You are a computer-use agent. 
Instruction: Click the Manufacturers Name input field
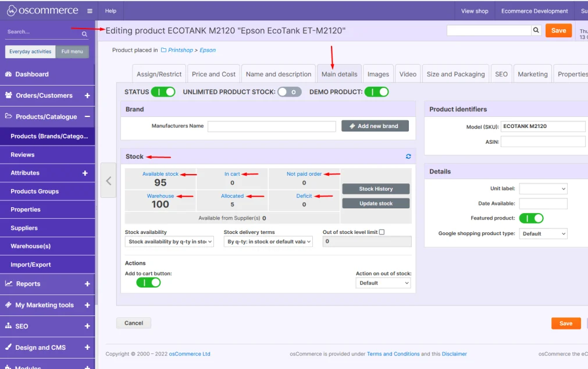(x=273, y=126)
